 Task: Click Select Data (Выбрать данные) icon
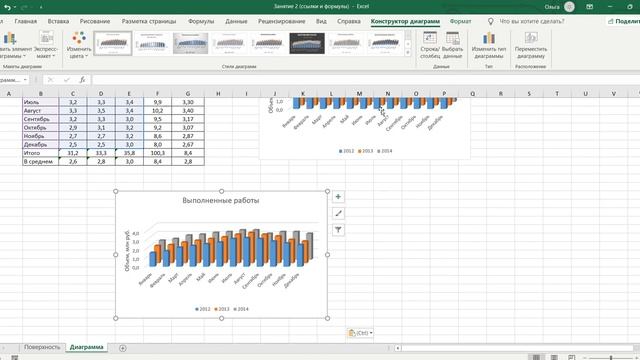coord(453,45)
